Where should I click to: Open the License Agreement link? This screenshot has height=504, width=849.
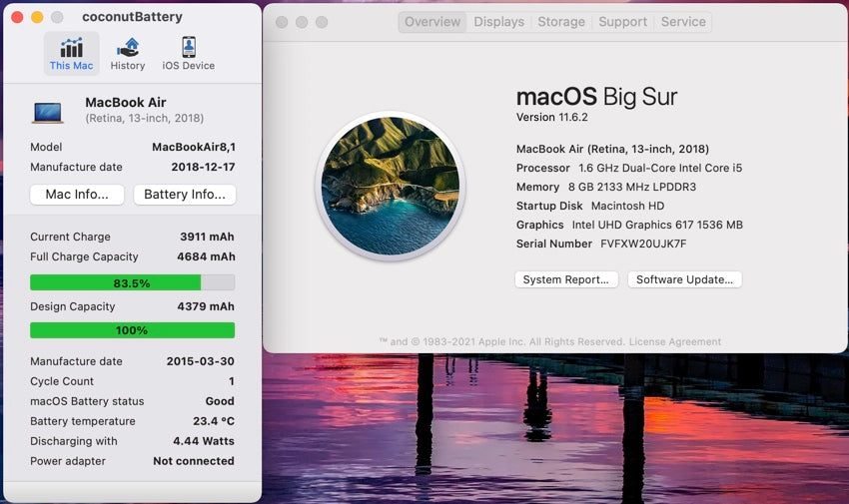[677, 341]
